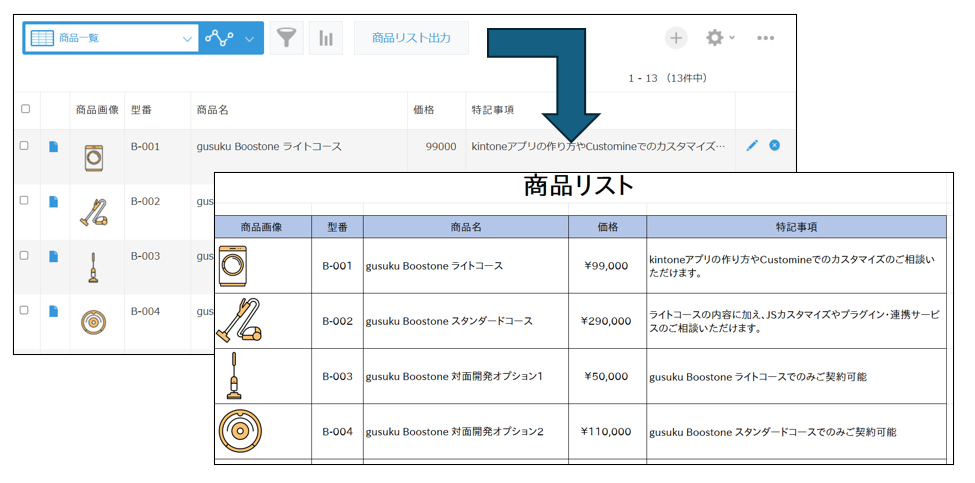The height and width of the screenshot is (483, 975).
Task: Select ¥110,000 cell in 商品リスト sheet
Action: point(608,431)
